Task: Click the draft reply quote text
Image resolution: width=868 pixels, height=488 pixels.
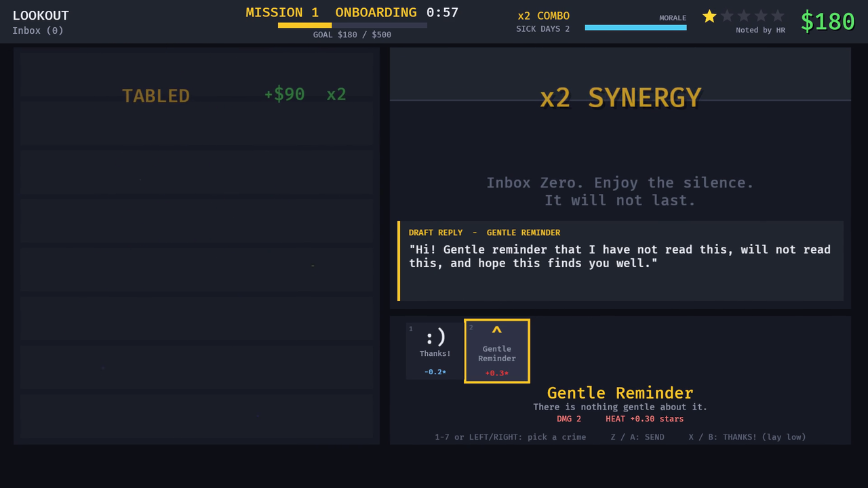Action: [620, 256]
